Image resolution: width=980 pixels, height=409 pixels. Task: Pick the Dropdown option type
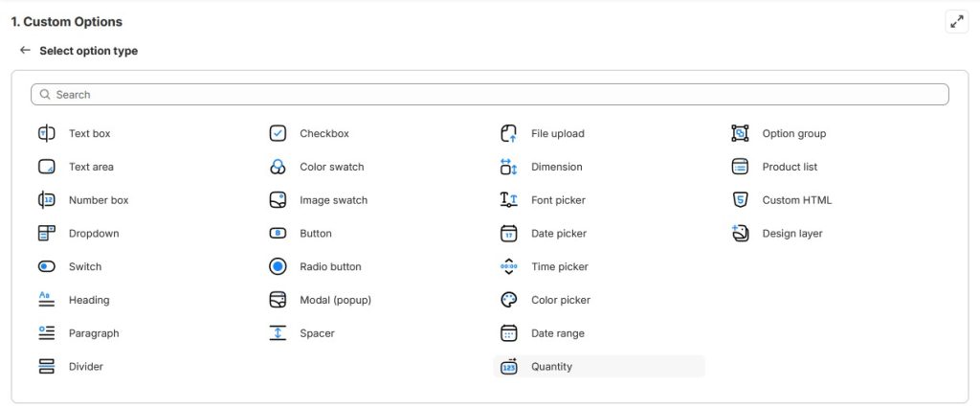[x=93, y=234]
